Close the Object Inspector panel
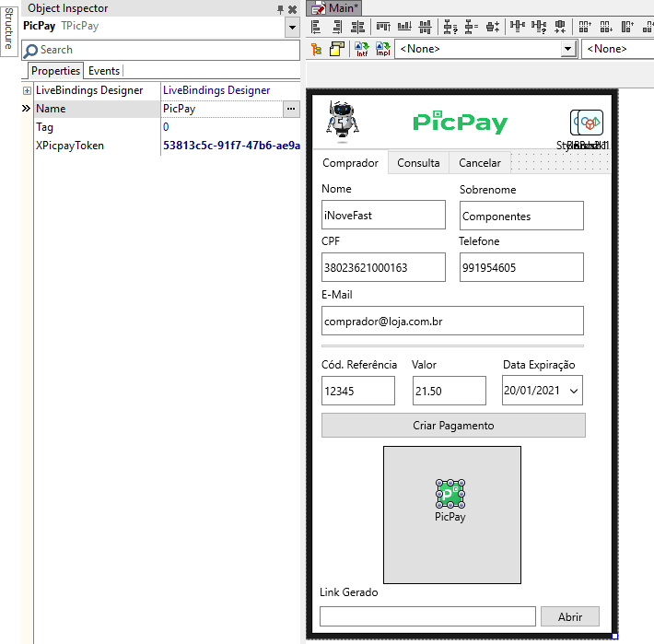The height and width of the screenshot is (644, 654). point(292,9)
